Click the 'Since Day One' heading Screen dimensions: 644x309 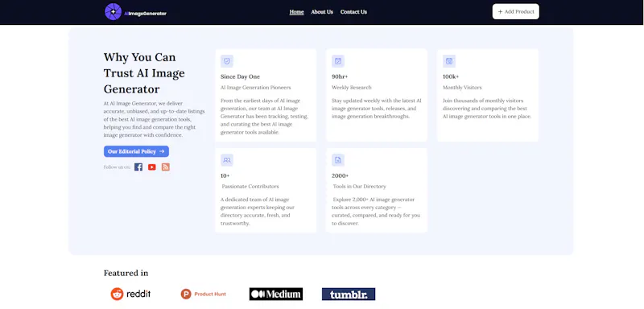(x=240, y=76)
